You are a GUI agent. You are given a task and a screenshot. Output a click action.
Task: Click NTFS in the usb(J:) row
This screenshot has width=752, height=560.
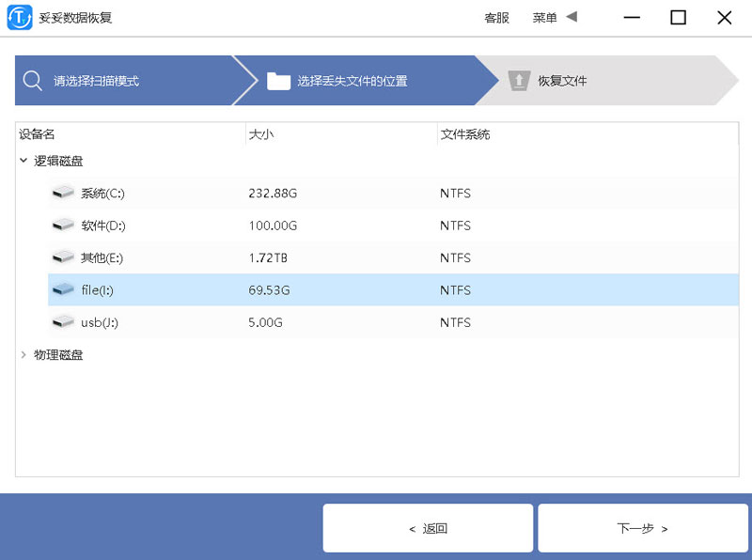(455, 321)
